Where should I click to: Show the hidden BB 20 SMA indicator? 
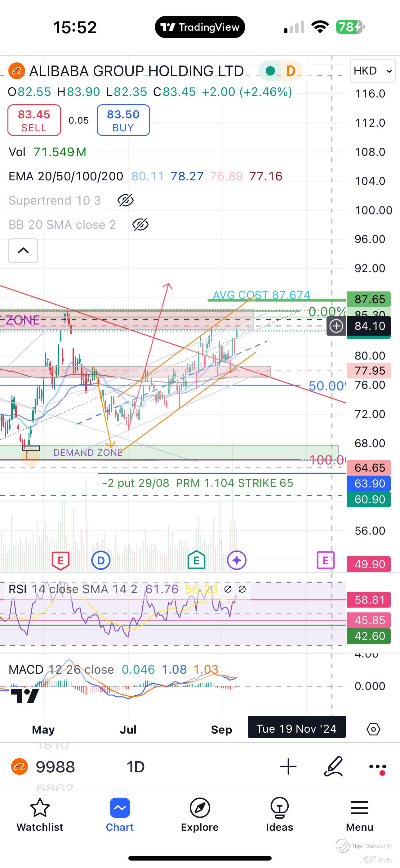pyautogui.click(x=140, y=225)
